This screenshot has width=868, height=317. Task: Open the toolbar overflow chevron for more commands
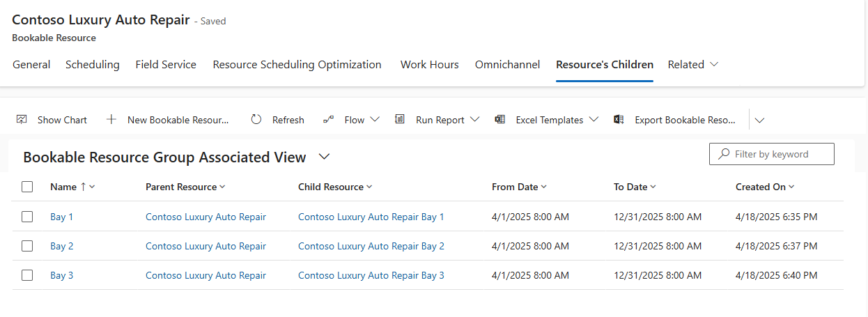pyautogui.click(x=759, y=120)
